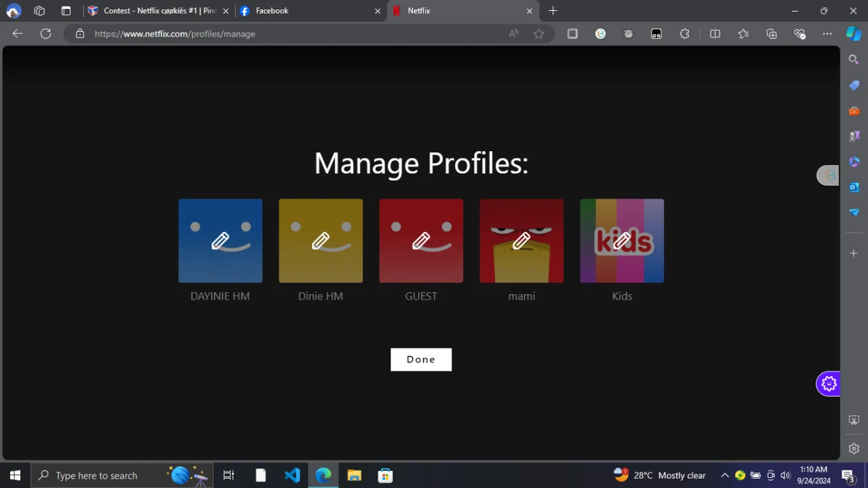Close the Facebook tab
The height and width of the screenshot is (488, 868).
(378, 11)
